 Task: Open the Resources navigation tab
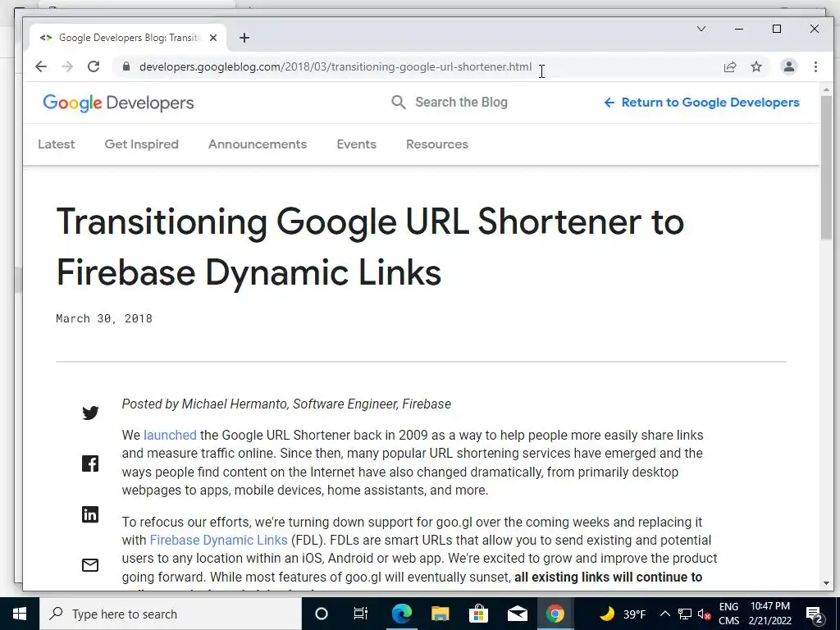point(437,144)
